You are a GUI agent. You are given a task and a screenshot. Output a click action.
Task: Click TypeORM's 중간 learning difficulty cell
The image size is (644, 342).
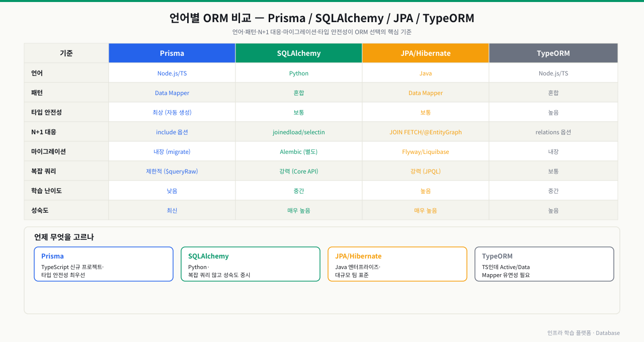pos(553,191)
